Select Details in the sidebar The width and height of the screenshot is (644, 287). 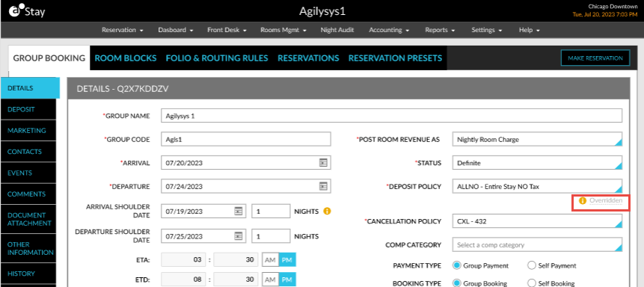(x=31, y=88)
